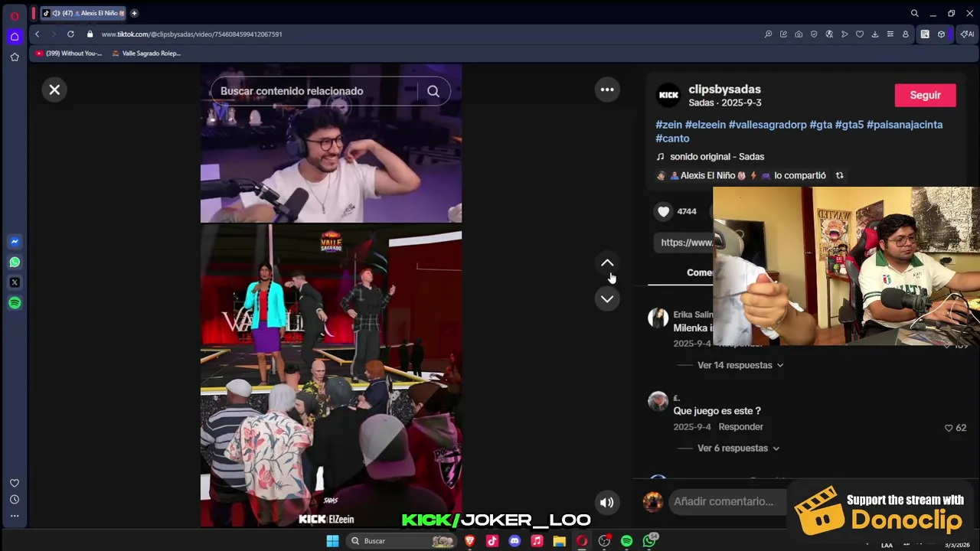The height and width of the screenshot is (551, 980).
Task: Click the Añadir comentario field
Action: [727, 501]
